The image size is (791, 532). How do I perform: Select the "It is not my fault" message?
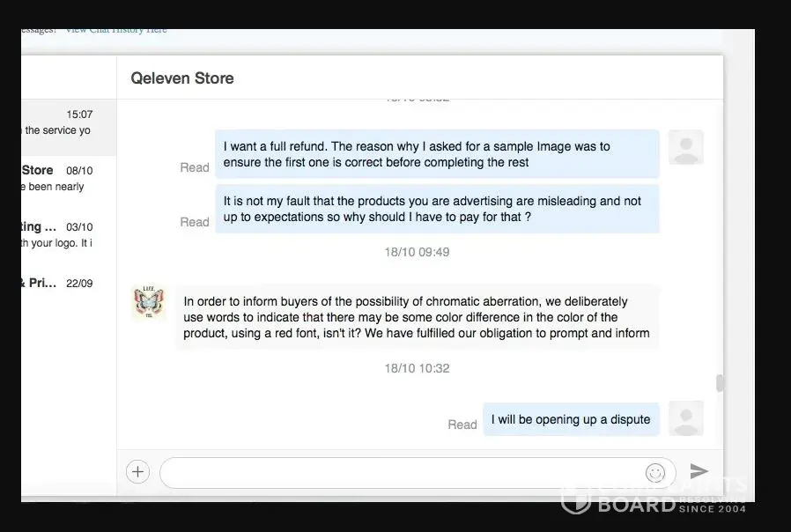(x=438, y=209)
